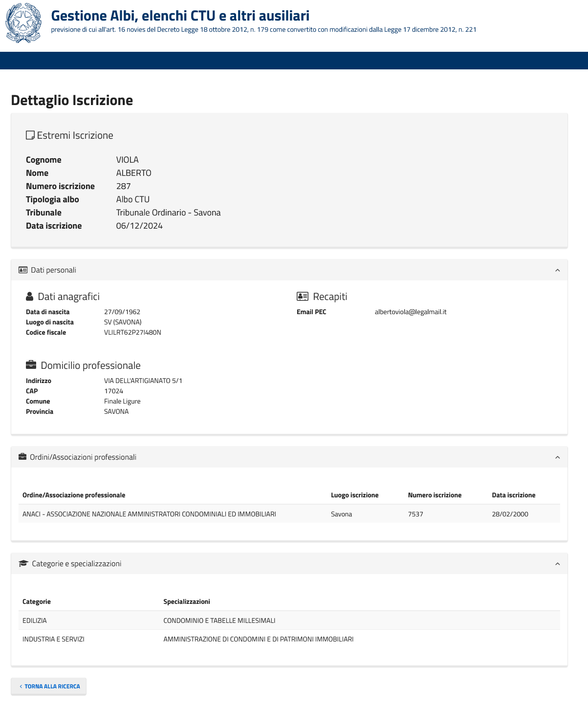
Task: Click the Codice fiscale value VLILRT62P27I480N
Action: (132, 332)
